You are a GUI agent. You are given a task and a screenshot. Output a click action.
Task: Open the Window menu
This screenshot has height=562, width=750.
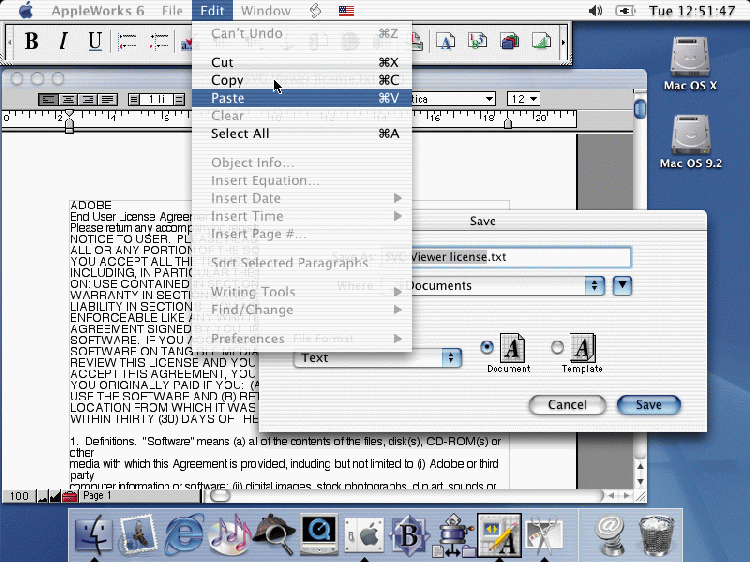[266, 11]
